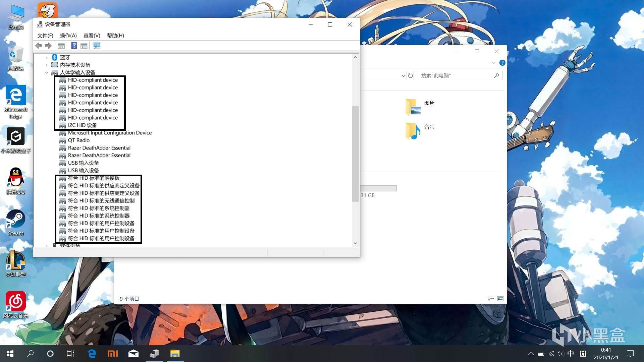Switch Explorer to large icons view
This screenshot has width=644, height=362.
pyautogui.click(x=500, y=299)
